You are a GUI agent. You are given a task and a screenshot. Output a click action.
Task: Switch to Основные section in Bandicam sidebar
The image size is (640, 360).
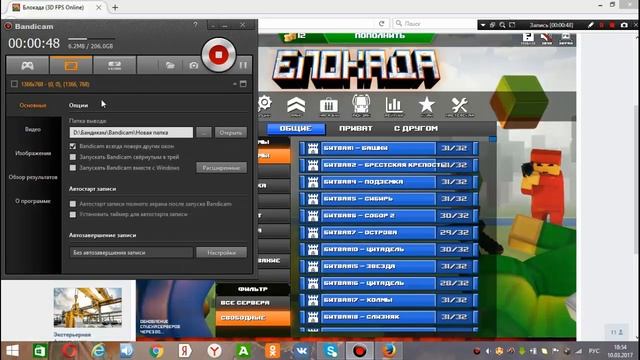[33, 105]
